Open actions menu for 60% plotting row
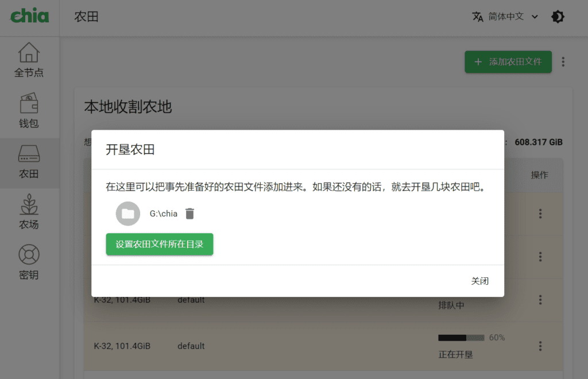Screen dimensions: 588x379 point(540,346)
